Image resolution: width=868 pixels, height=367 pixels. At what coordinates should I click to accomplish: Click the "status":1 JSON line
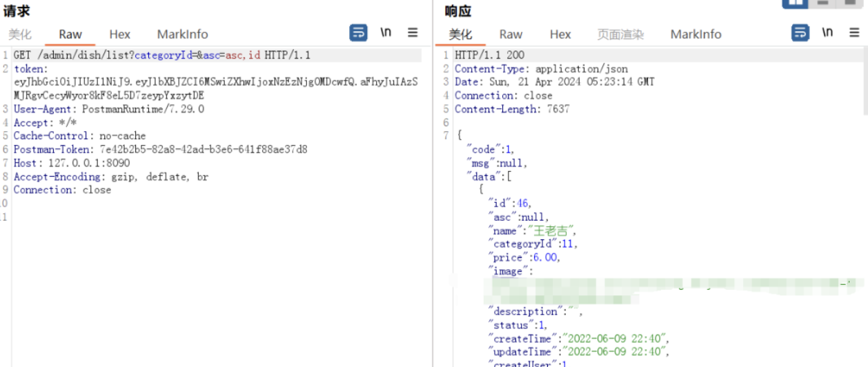click(x=519, y=325)
